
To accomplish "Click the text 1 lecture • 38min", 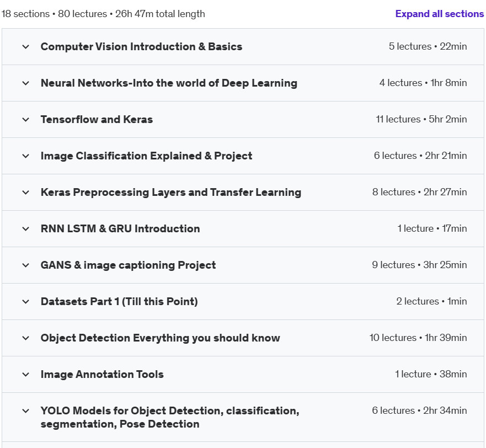I will tap(431, 374).
